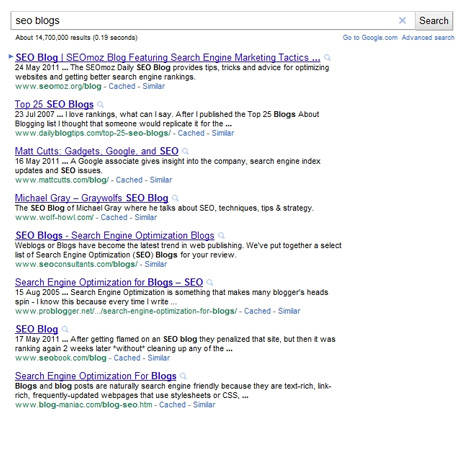Screen dimensions: 467x463
Task: Open Similar link for www.mattcutts.com/blog/
Action: (161, 180)
